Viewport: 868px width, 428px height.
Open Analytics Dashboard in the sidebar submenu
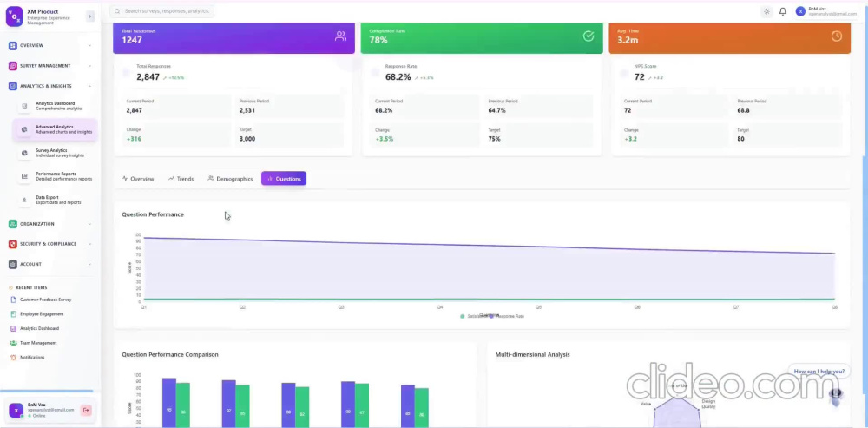coord(56,106)
